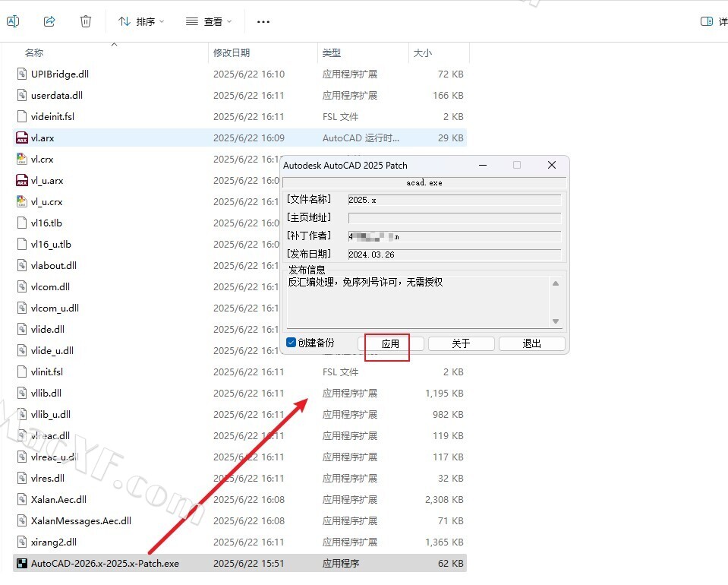Select the vlcom_u.dll file icon

pyautogui.click(x=22, y=308)
